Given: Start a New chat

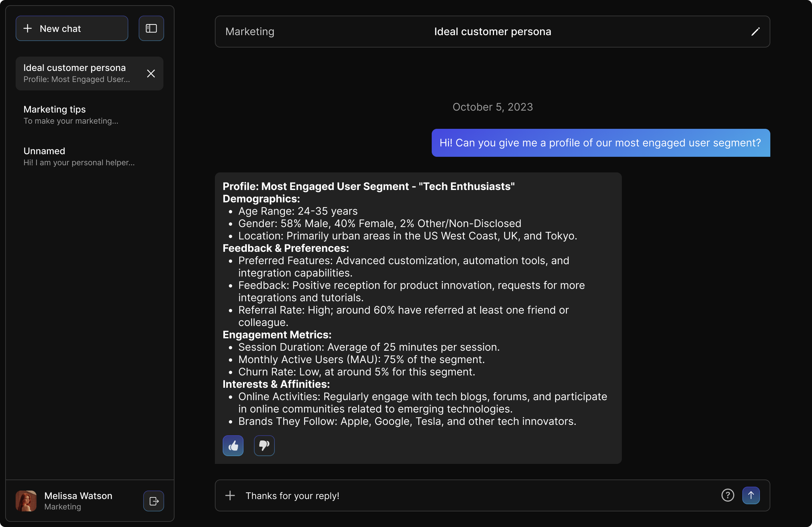Looking at the screenshot, I should (72, 28).
